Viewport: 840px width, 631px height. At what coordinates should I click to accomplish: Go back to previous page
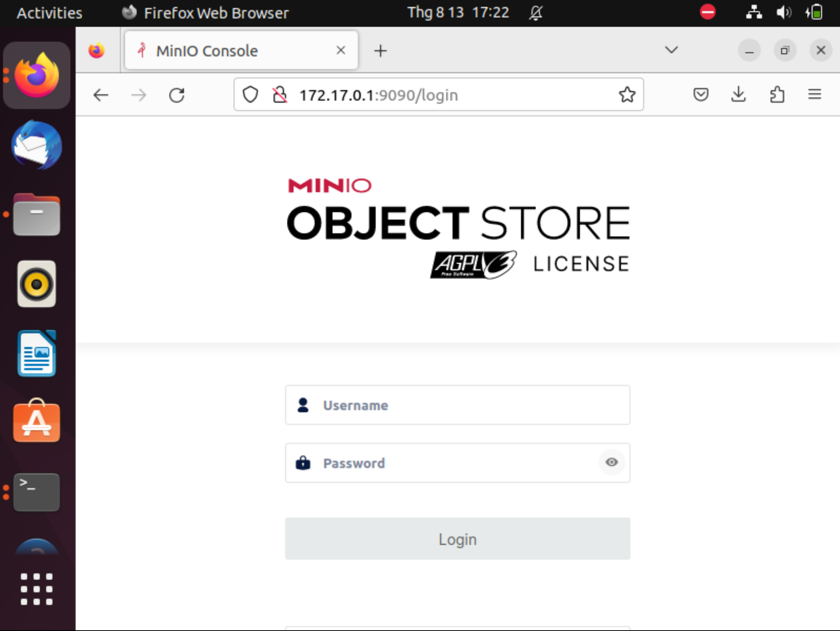101,95
